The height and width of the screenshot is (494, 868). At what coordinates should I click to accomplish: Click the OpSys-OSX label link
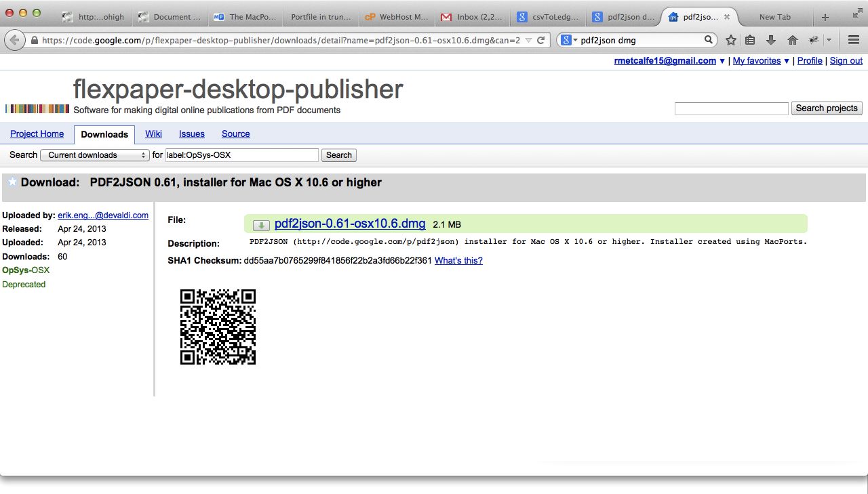(26, 270)
